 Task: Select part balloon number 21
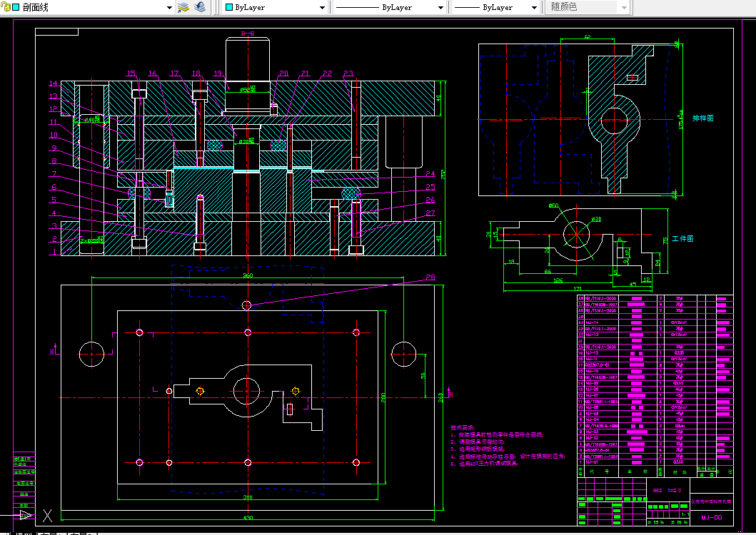pos(306,73)
